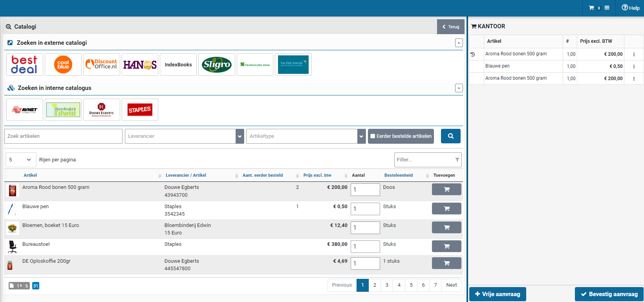Open the Coolblue external catalog
The width and height of the screenshot is (644, 302).
point(63,65)
